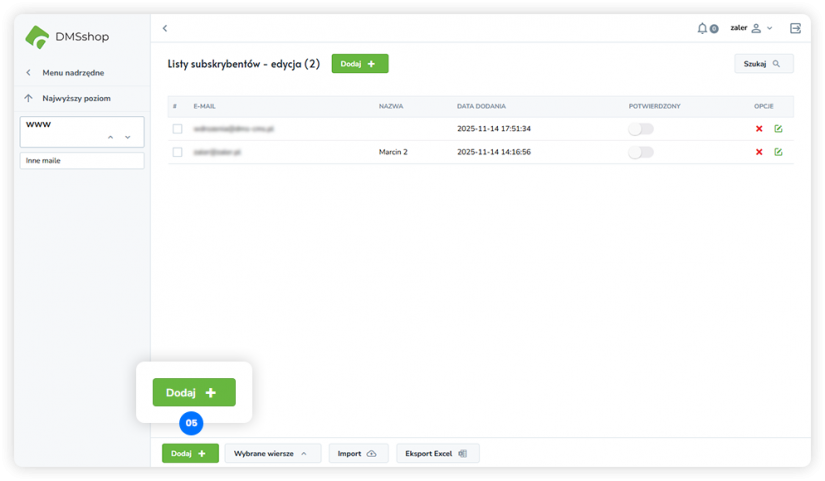Image resolution: width=825 pixels, height=481 pixels.
Task: Delete the Marcin 2 subscriber with red X
Action: tap(759, 152)
